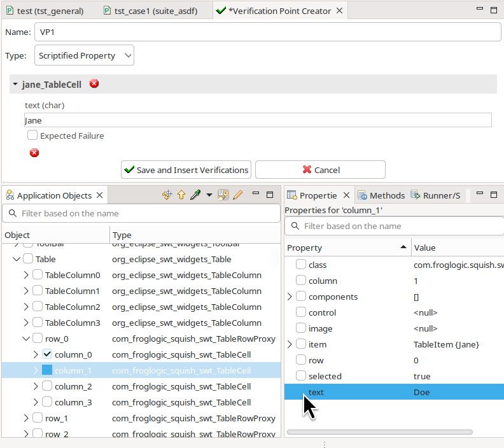
Task: Click the yellow up arrow icon
Action: point(181,195)
